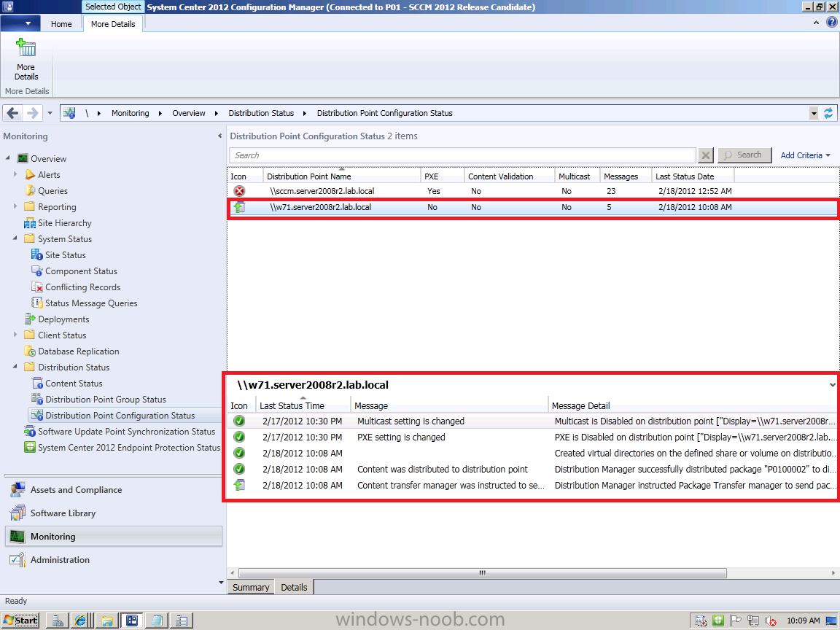Click the Status Message Queries icon
Image resolution: width=840 pixels, height=630 pixels.
tap(37, 303)
